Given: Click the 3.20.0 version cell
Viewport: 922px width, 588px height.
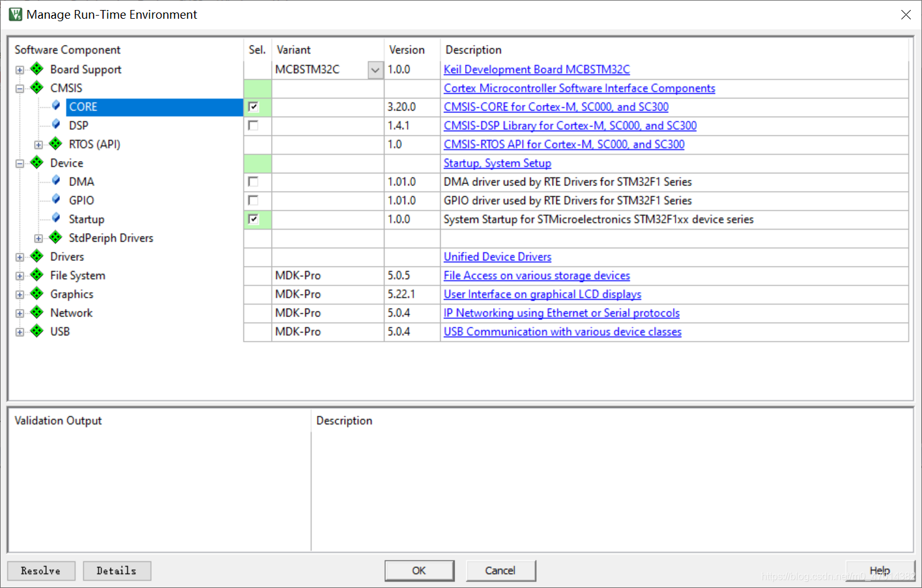Looking at the screenshot, I should click(412, 107).
